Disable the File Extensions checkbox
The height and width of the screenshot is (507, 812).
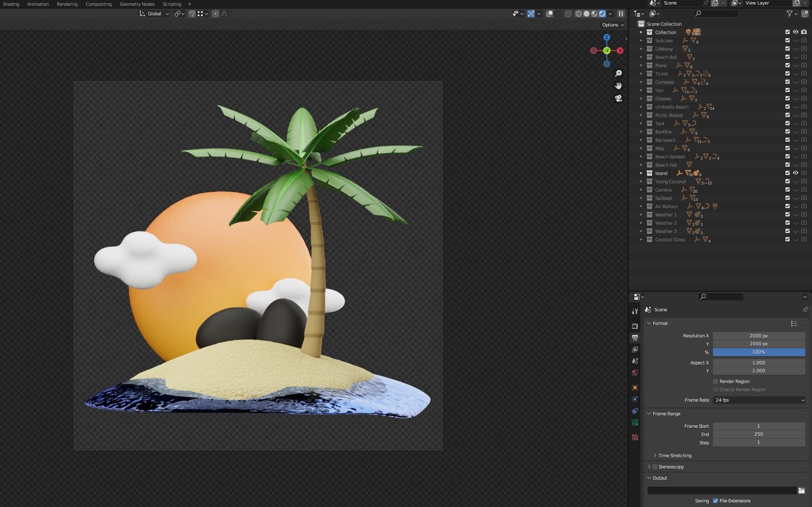(715, 501)
